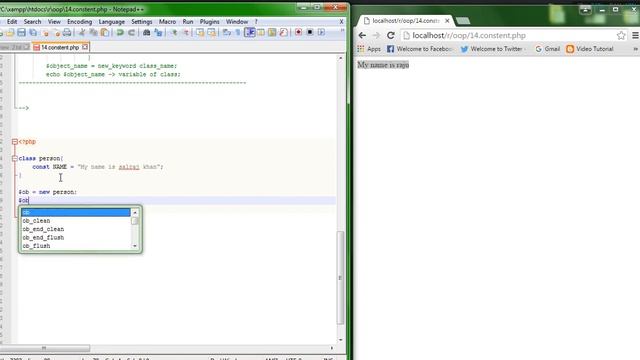640x360 pixels.
Task: Click the Save All toolbar icon
Action: pyautogui.click(x=33, y=32)
